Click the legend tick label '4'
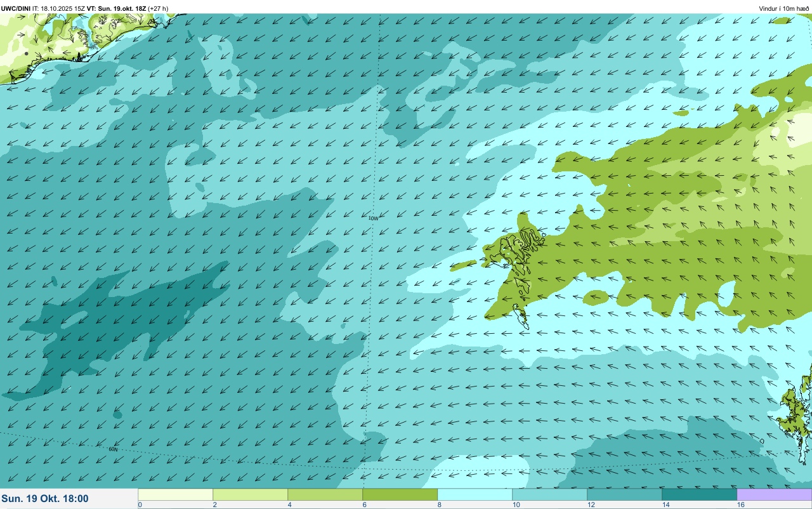 pos(289,505)
